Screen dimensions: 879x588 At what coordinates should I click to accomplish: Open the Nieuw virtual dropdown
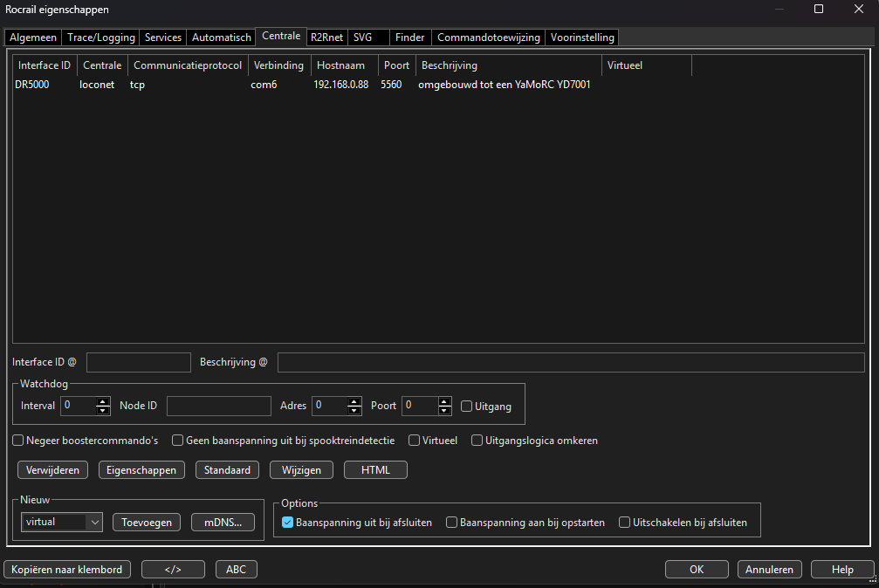tap(62, 522)
